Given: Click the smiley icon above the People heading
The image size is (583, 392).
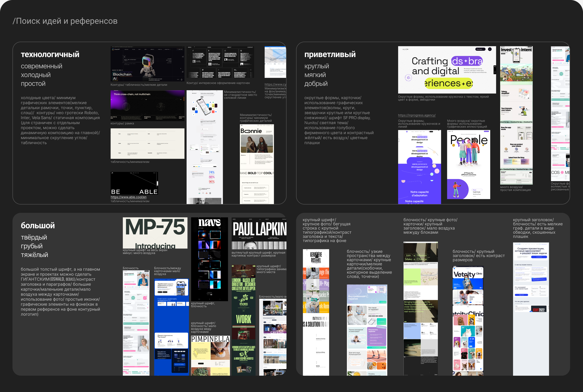Looking at the screenshot, I should tap(453, 145).
